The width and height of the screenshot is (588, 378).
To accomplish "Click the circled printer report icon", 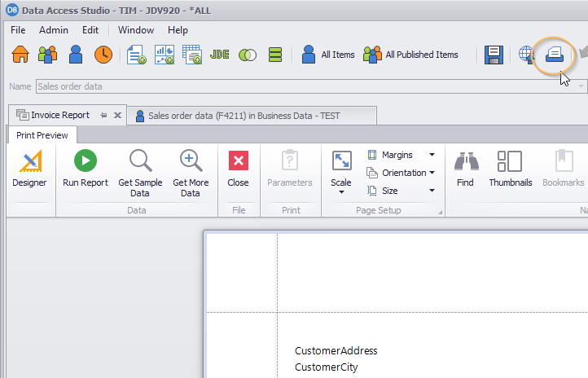I will coord(555,55).
